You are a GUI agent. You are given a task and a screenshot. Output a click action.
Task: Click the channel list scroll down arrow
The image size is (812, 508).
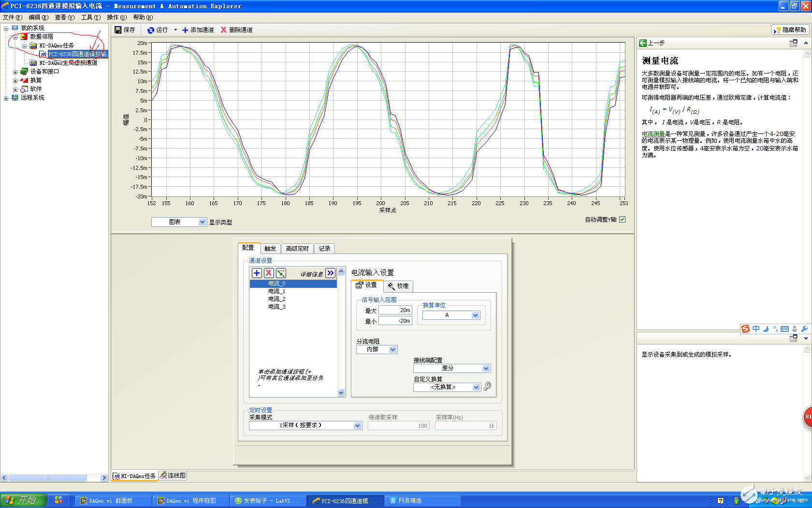341,393
